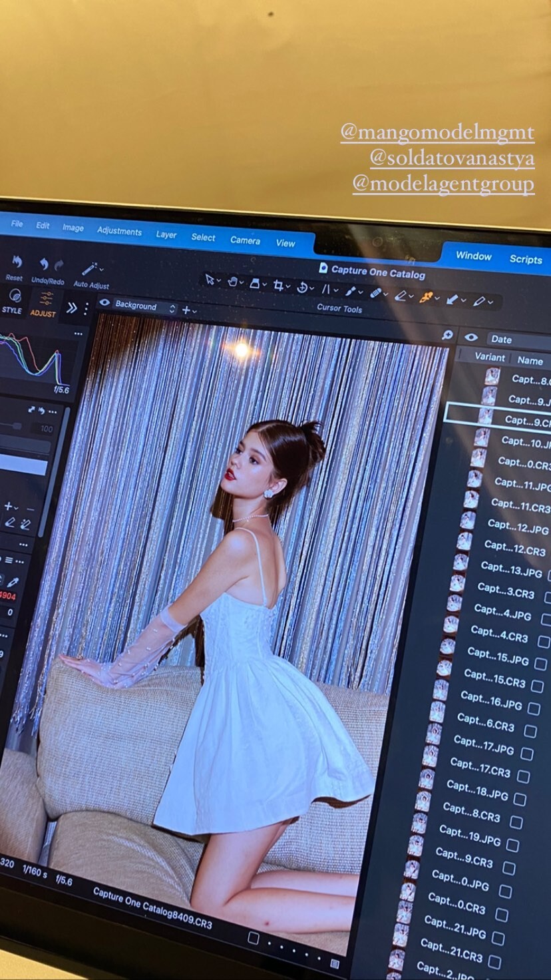Screen dimensions: 551x980
Task: Select the Capt...10.JPG thumbnail
Action: [x=482, y=437]
